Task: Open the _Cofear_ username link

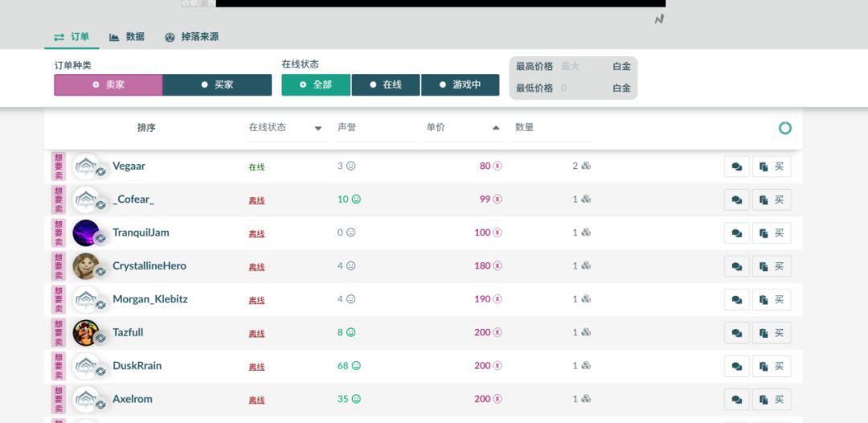Action: 133,199
